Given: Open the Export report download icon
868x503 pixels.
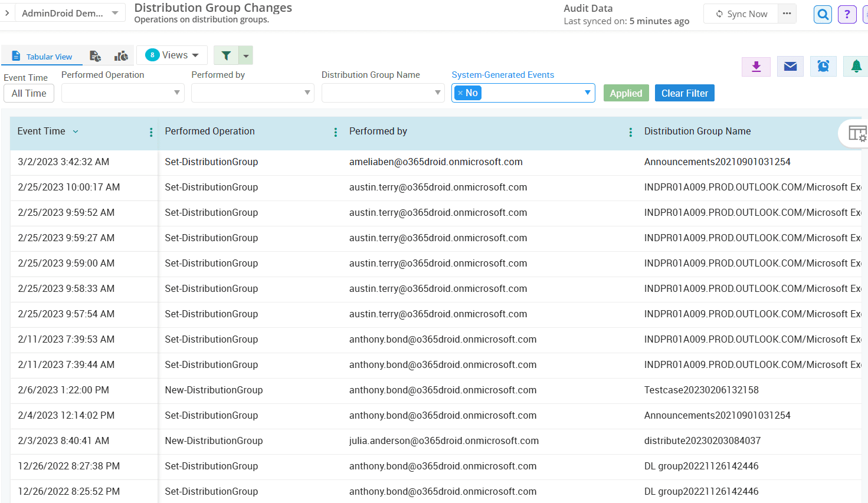Looking at the screenshot, I should 756,66.
